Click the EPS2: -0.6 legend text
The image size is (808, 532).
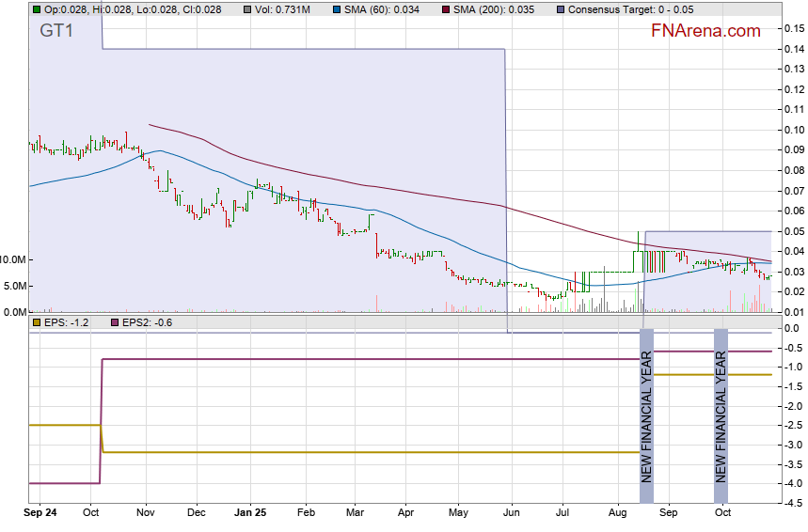click(x=141, y=322)
